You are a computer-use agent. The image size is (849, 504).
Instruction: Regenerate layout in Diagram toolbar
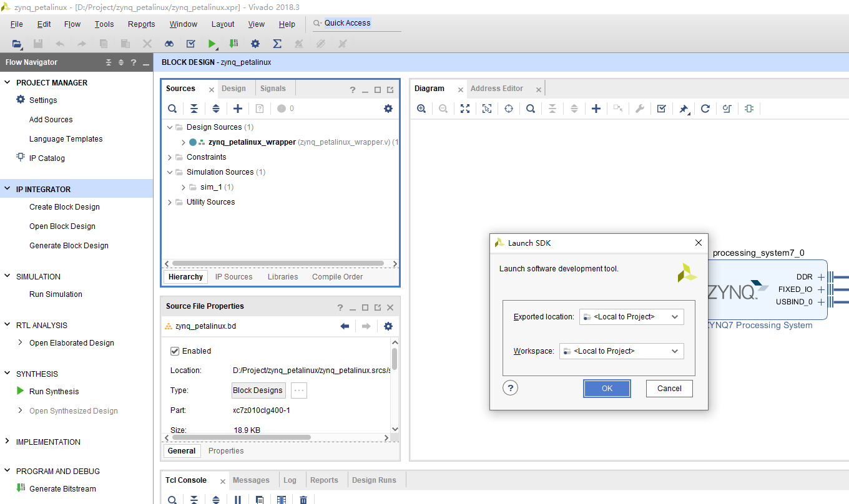(705, 109)
